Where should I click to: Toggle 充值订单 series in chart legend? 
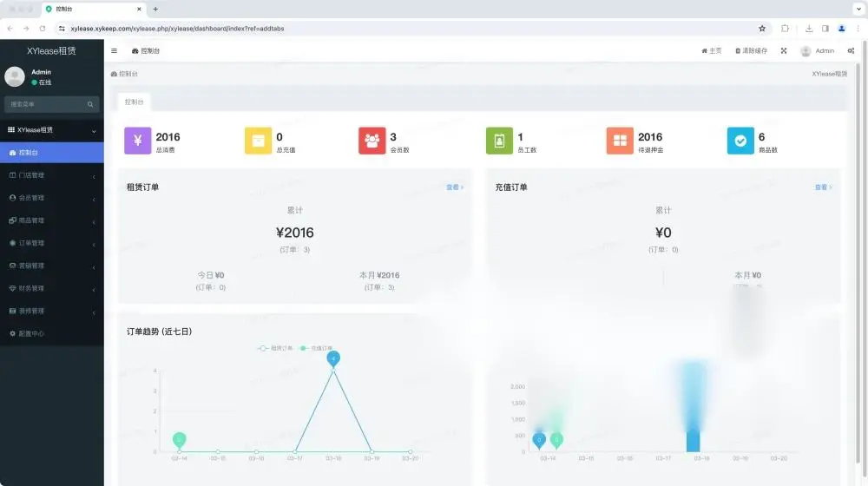point(316,348)
